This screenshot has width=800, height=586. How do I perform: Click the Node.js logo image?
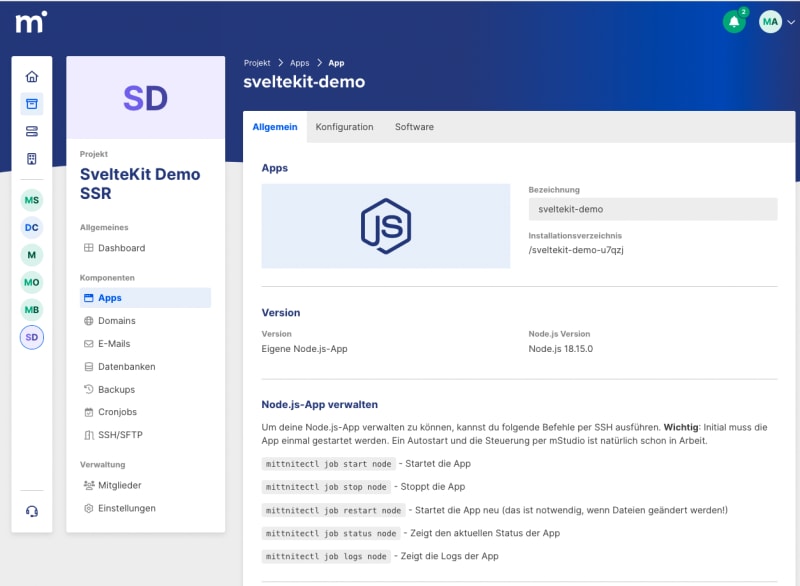point(386,226)
